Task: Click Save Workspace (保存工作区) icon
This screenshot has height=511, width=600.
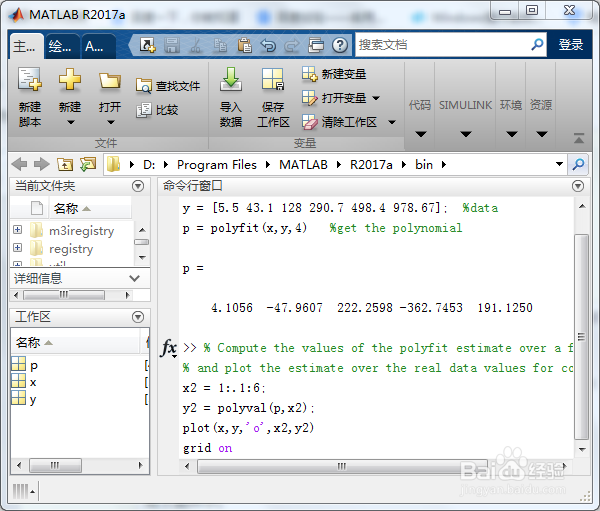Action: click(273, 80)
